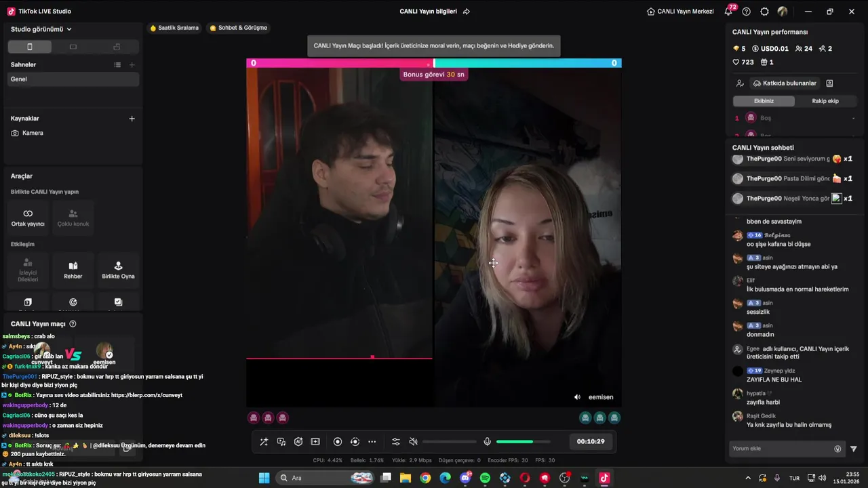Viewport: 868px width, 488px height.
Task: Add a new scene in Sahneler
Action: [132, 65]
